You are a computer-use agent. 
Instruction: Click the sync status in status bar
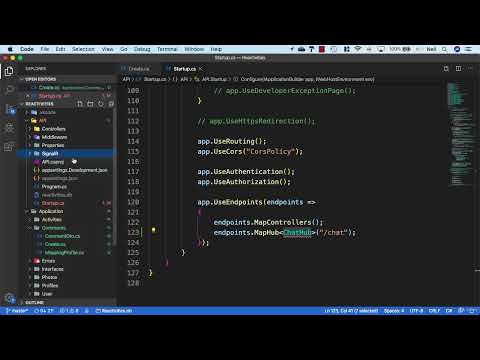[44, 311]
